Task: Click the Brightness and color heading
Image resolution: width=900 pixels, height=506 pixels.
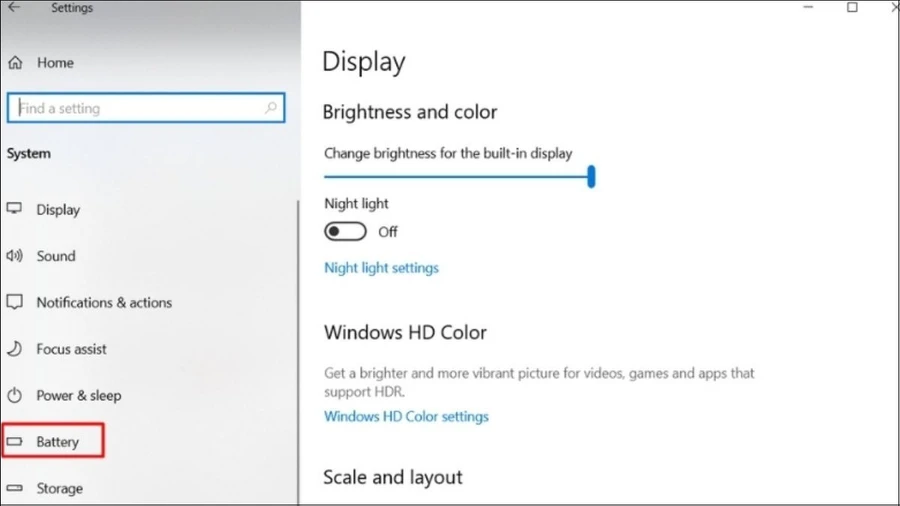Action: (x=410, y=112)
